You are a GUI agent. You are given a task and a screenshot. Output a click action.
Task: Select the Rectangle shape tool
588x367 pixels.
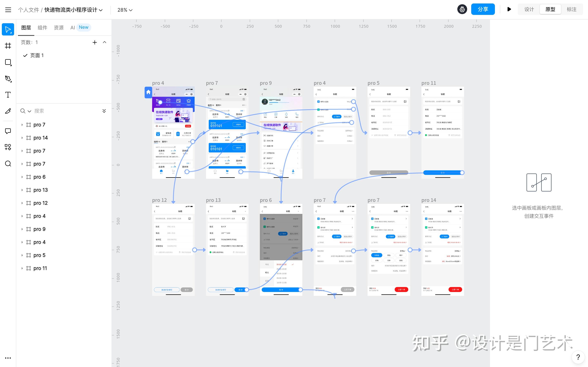8,62
